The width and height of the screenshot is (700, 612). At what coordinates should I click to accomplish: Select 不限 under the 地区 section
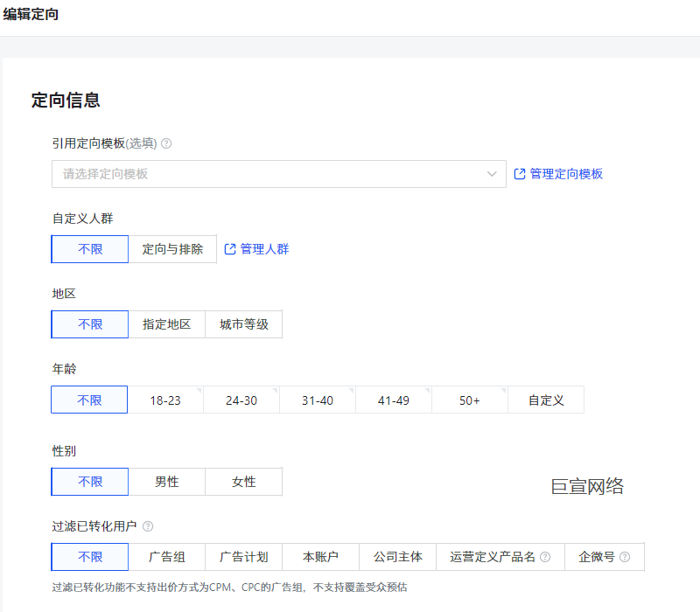click(x=89, y=323)
